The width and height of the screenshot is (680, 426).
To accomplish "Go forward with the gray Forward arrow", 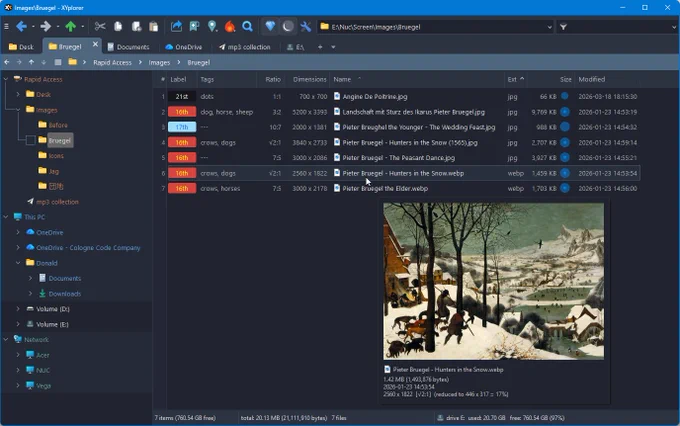I will [x=46, y=27].
